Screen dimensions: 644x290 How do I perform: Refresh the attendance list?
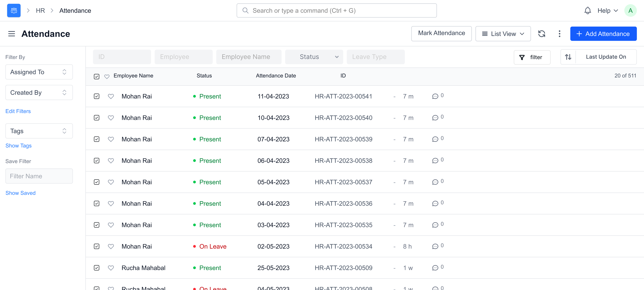click(x=541, y=34)
